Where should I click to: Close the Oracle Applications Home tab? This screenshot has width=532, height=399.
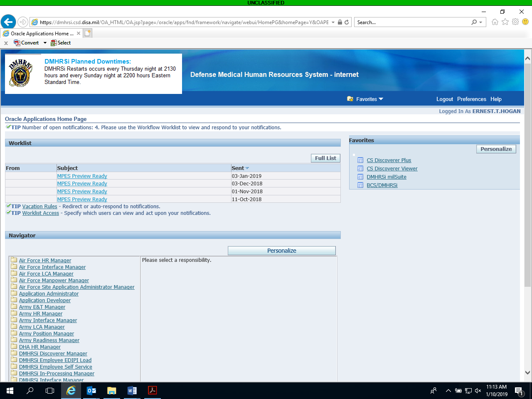point(79,33)
